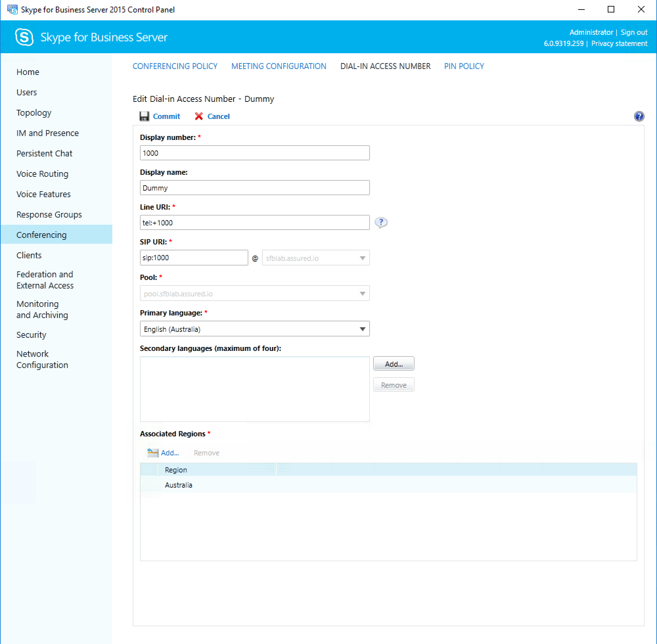Screen dimensions: 657x644
Task: Open Topology section
Action: [x=34, y=113]
